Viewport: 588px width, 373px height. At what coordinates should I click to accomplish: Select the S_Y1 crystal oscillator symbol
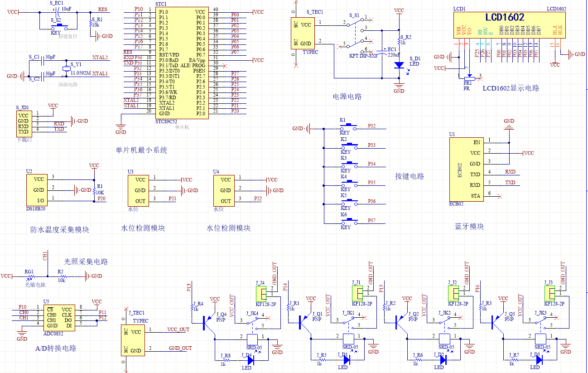tap(67, 68)
